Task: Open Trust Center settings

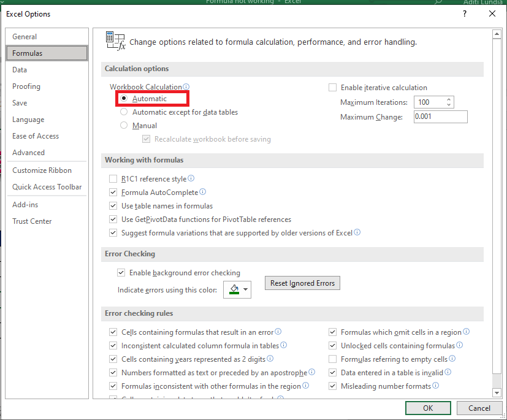Action: [x=47, y=221]
